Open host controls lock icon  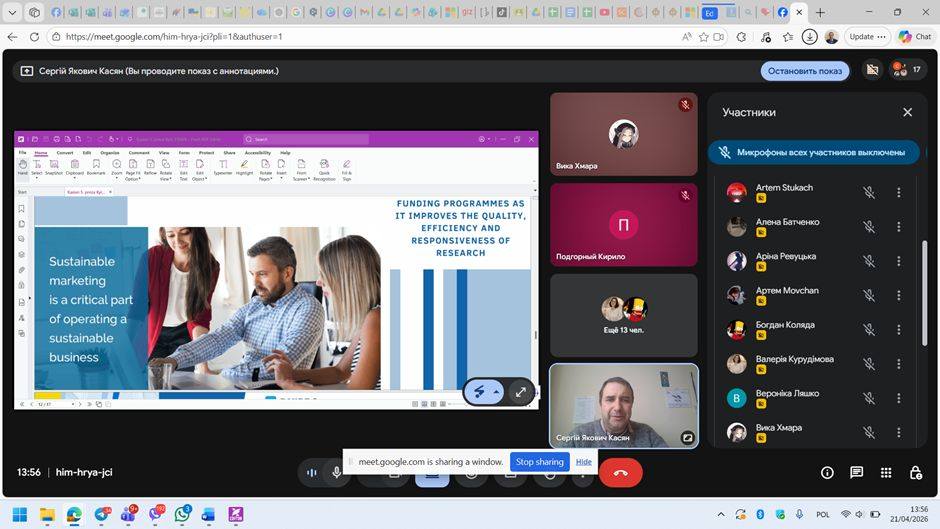915,472
